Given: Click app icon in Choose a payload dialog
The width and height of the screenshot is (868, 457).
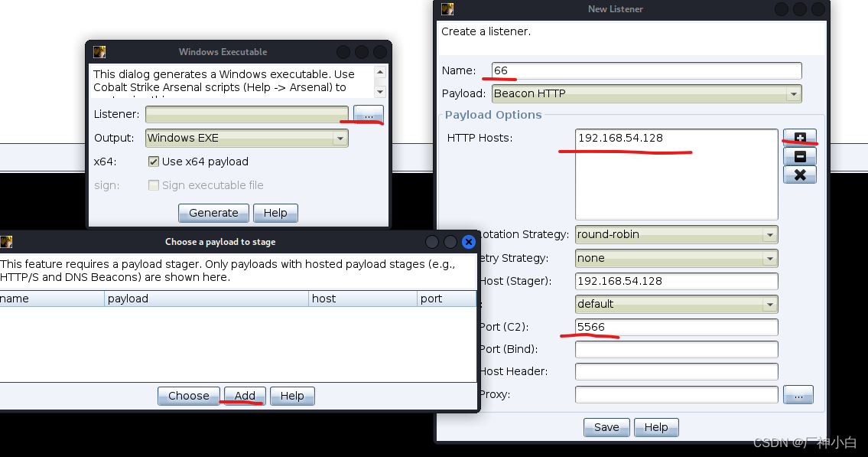Looking at the screenshot, I should click(6, 242).
